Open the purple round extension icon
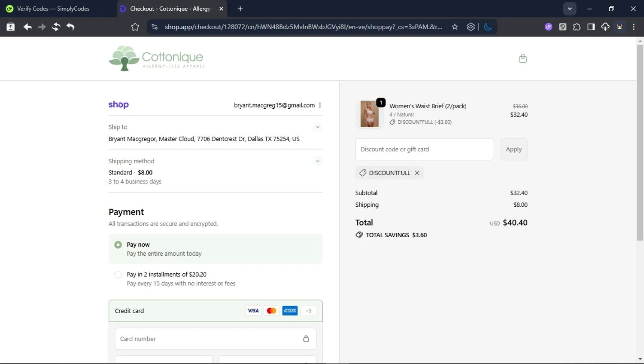Viewport: 644px width, 364px height. point(548,27)
